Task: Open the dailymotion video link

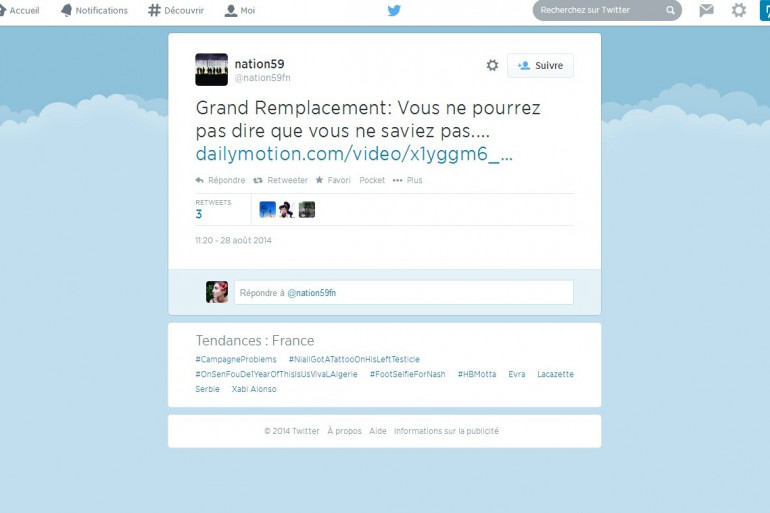Action: 354,154
